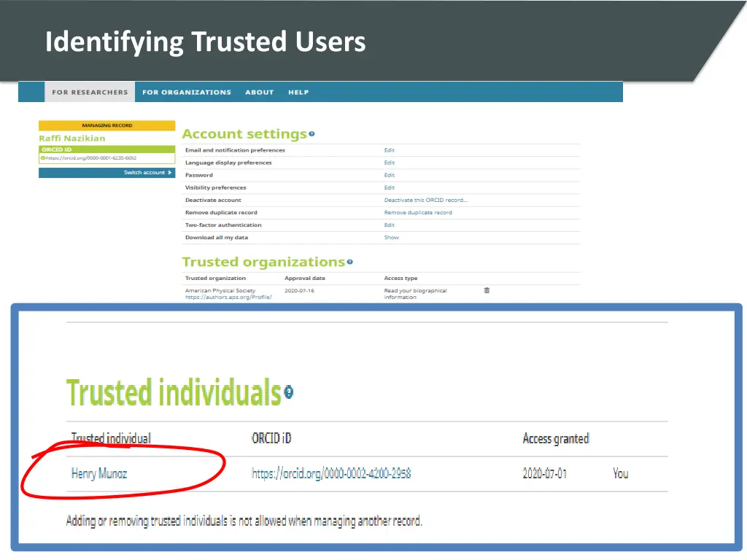Show Download all my data
This screenshot has width=747, height=560.
coord(392,237)
